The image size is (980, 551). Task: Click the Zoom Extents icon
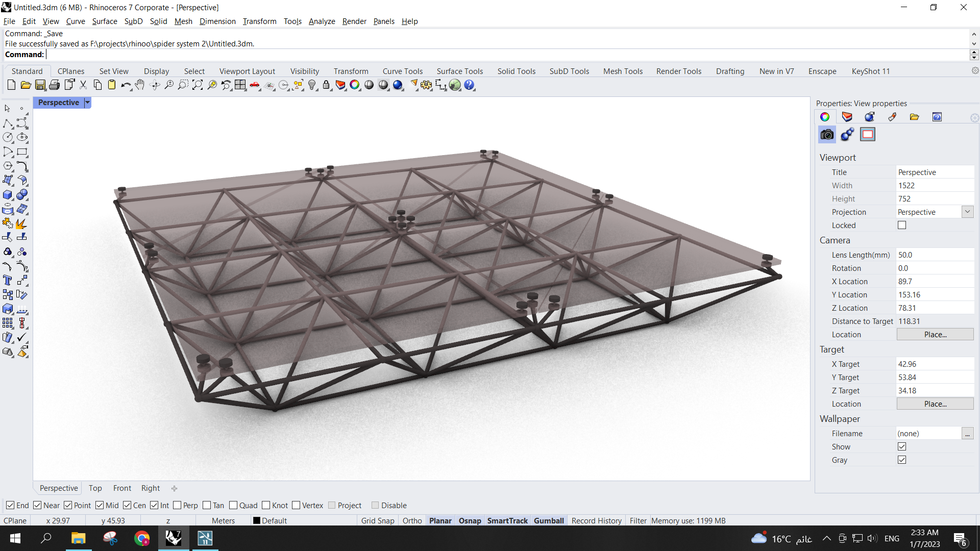tap(198, 85)
